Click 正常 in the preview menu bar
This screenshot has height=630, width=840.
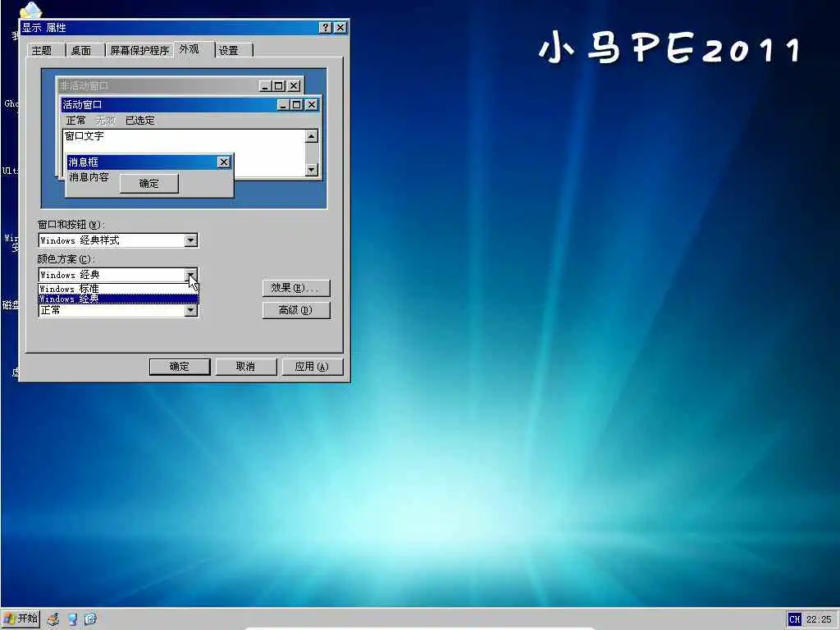(x=75, y=121)
